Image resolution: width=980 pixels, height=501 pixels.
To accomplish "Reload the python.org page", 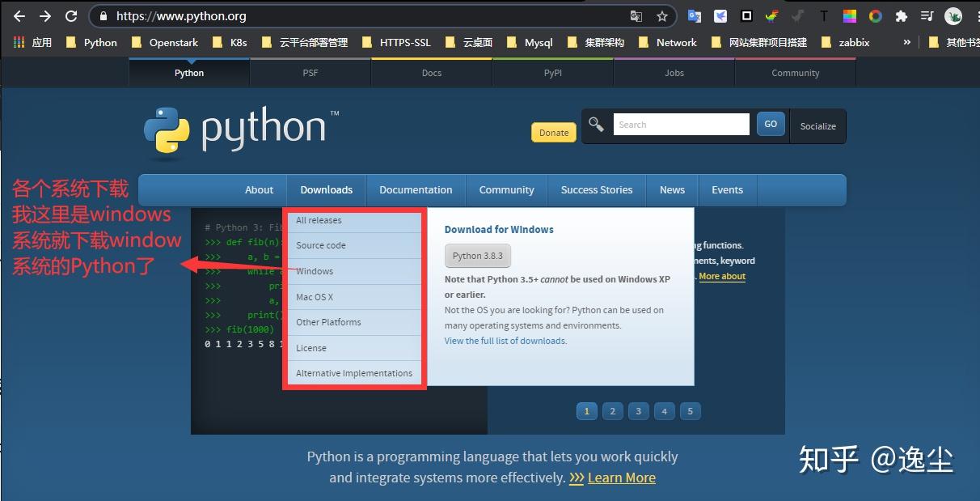I will tap(71, 16).
